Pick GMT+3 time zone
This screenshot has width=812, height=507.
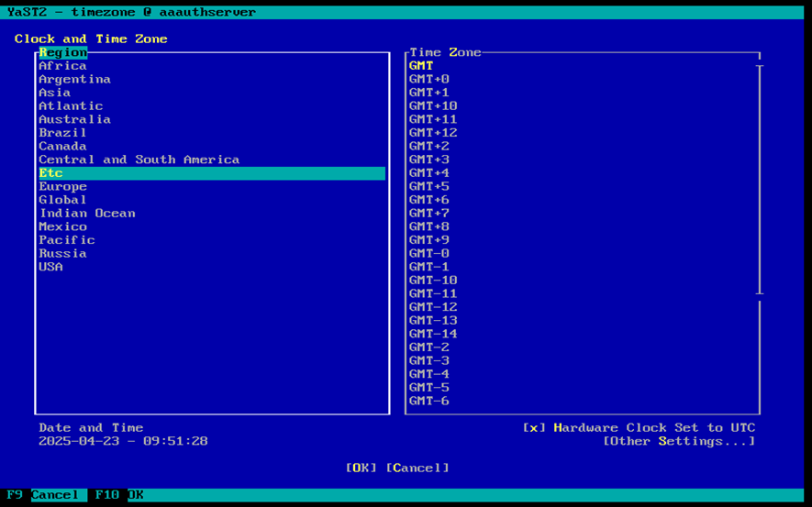429,160
